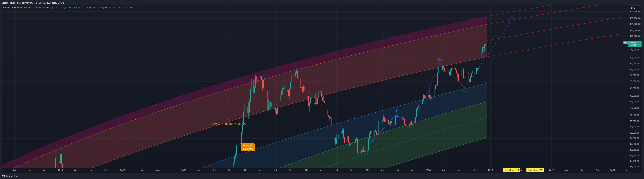Click the Open value O104,585.27

(39, 8)
